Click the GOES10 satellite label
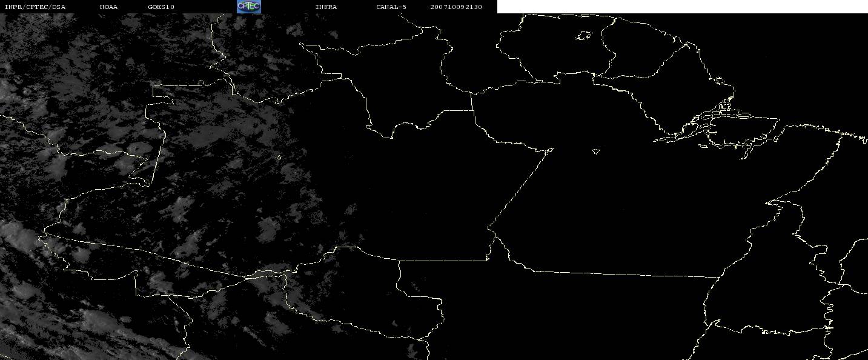The image size is (868, 360). [x=161, y=7]
